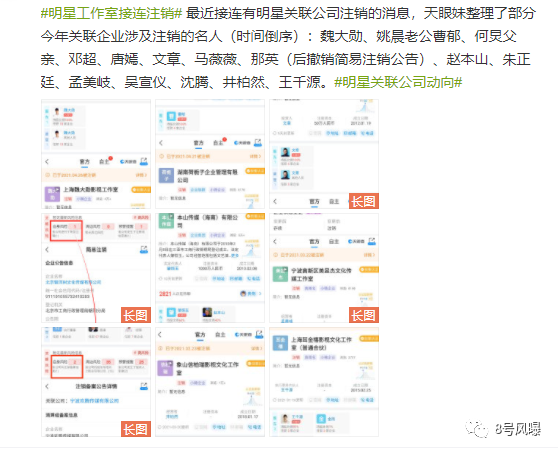The height and width of the screenshot is (454, 558).
Task: Click the text （时间倒序）
Action: tap(264, 36)
